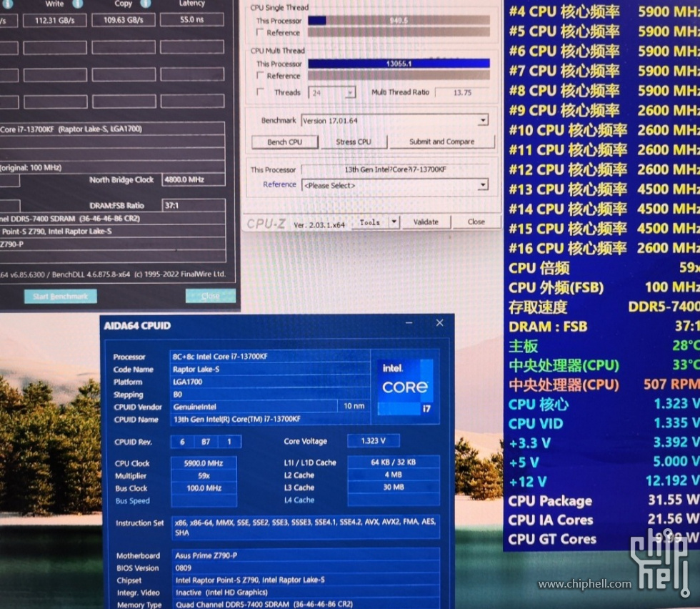Click the Write result 112.31 GB/s
This screenshot has height=609, width=700.
pyautogui.click(x=55, y=21)
